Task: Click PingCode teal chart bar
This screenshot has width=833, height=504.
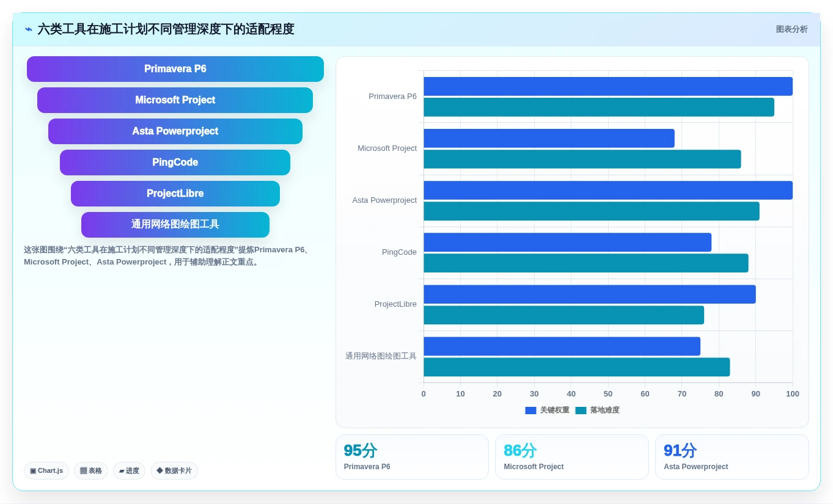Action: coord(586,263)
